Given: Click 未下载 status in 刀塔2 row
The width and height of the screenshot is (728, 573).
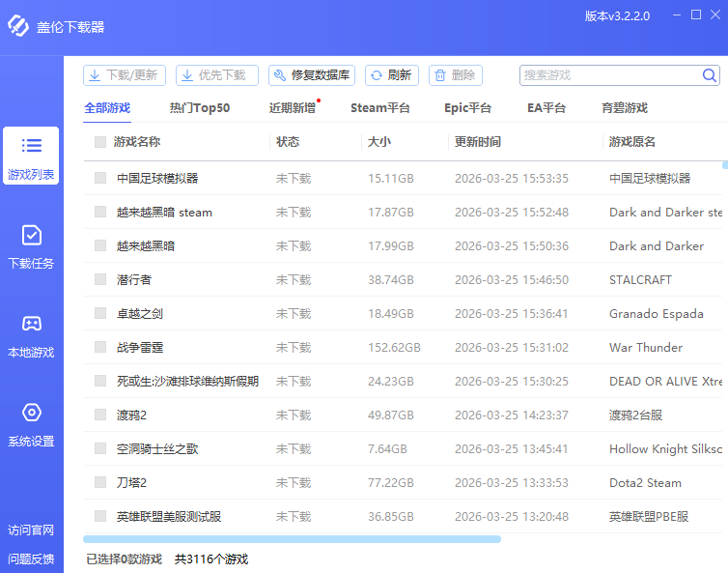Looking at the screenshot, I should pos(294,483).
